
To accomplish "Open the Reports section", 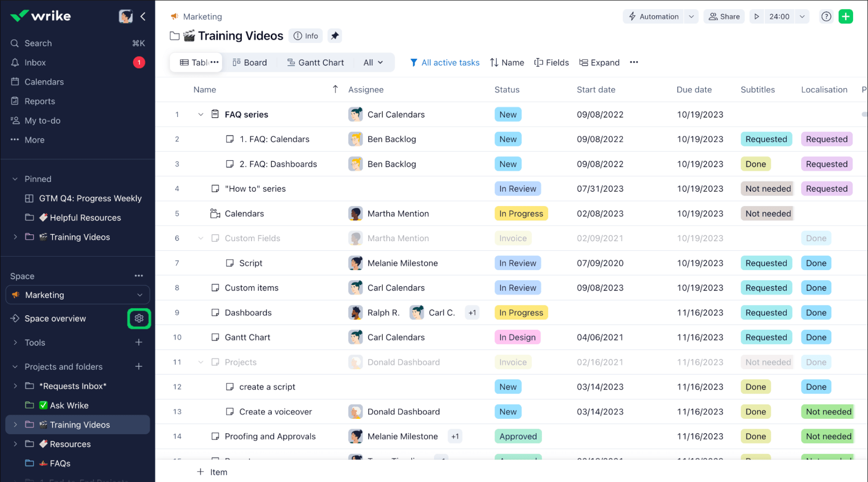I will (40, 101).
